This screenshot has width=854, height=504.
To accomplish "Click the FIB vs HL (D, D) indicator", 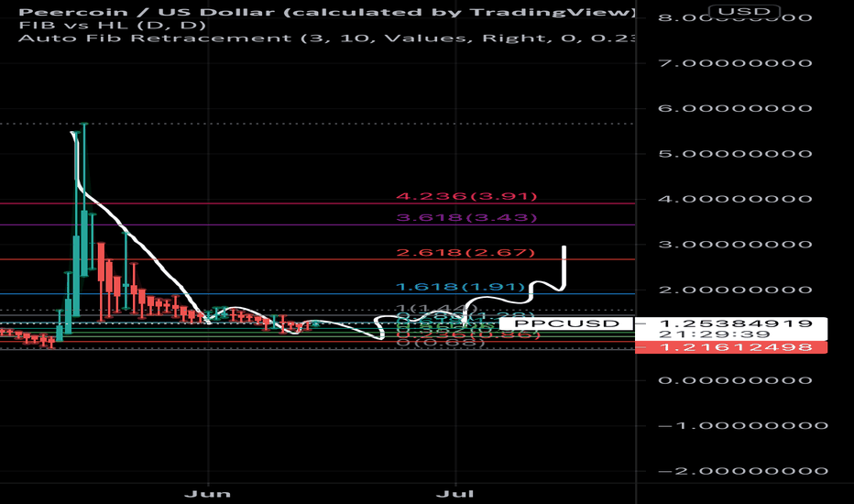I will [112, 25].
